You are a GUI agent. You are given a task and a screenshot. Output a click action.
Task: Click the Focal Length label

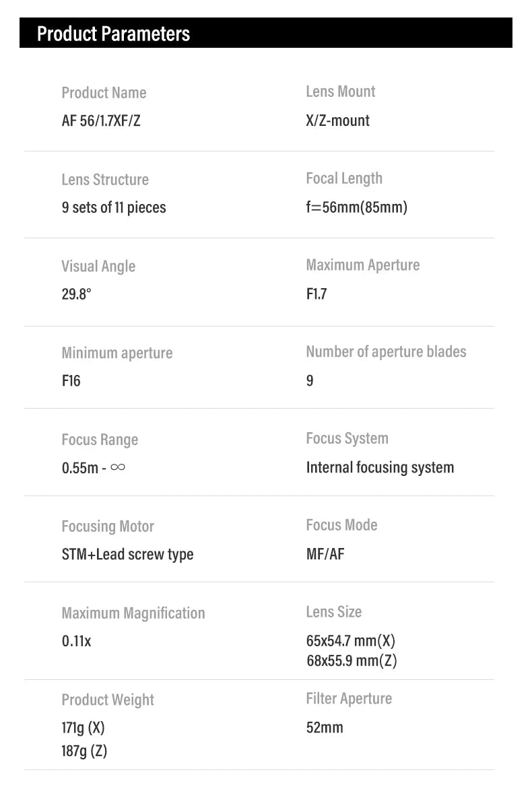click(x=343, y=178)
